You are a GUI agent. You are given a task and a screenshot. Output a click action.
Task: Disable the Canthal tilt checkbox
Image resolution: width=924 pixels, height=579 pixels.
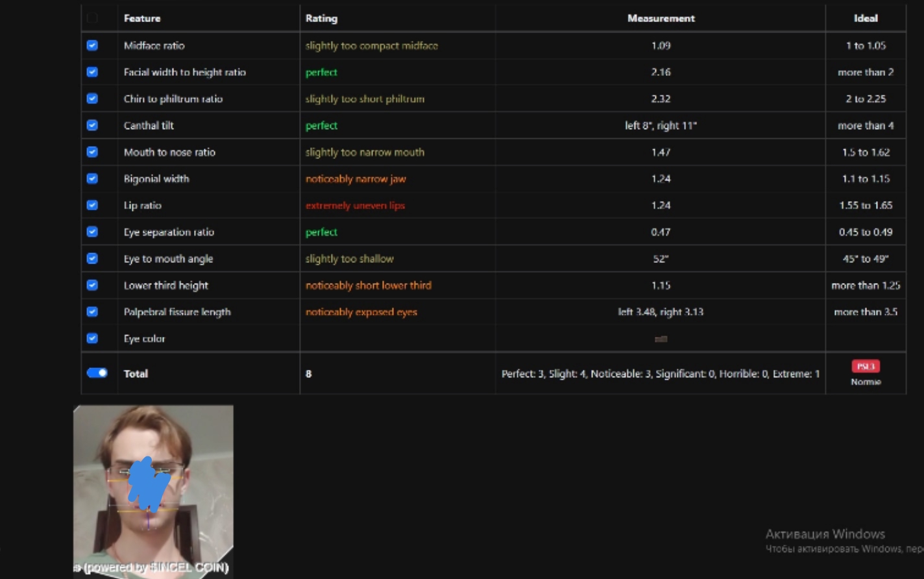click(92, 125)
